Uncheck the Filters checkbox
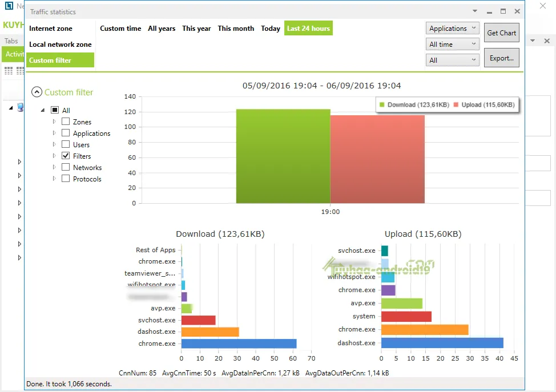556x392 pixels. pos(66,156)
